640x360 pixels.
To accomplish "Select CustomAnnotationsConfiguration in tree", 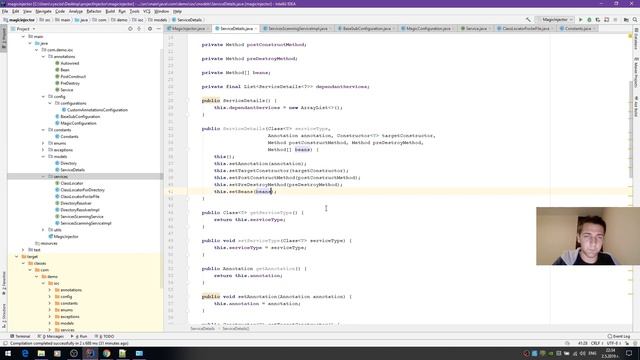I will (x=95, y=110).
